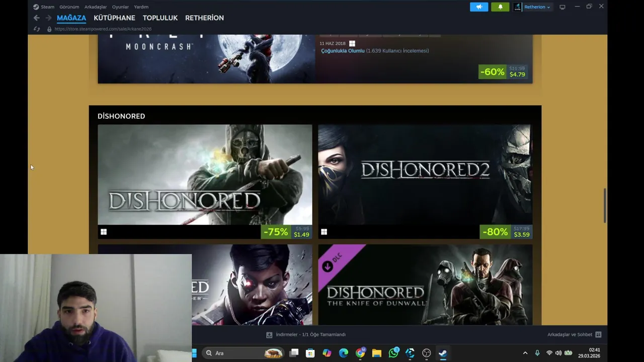Screen dimensions: 644x362
Task: Open the notifications bell
Action: [500, 7]
